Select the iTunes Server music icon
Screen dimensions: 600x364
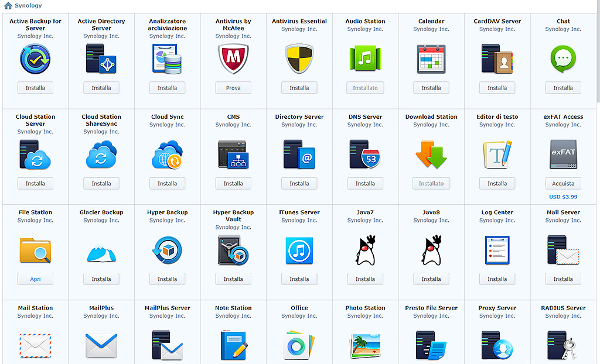click(299, 250)
